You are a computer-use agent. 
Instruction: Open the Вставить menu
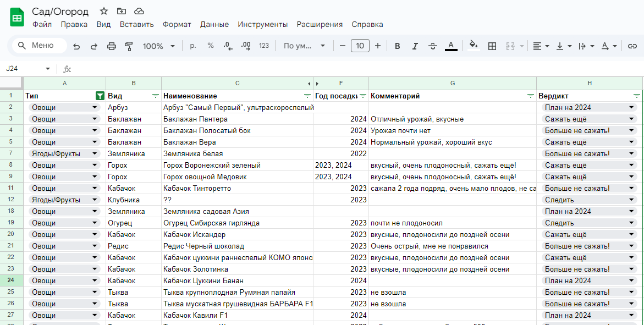[x=136, y=24]
